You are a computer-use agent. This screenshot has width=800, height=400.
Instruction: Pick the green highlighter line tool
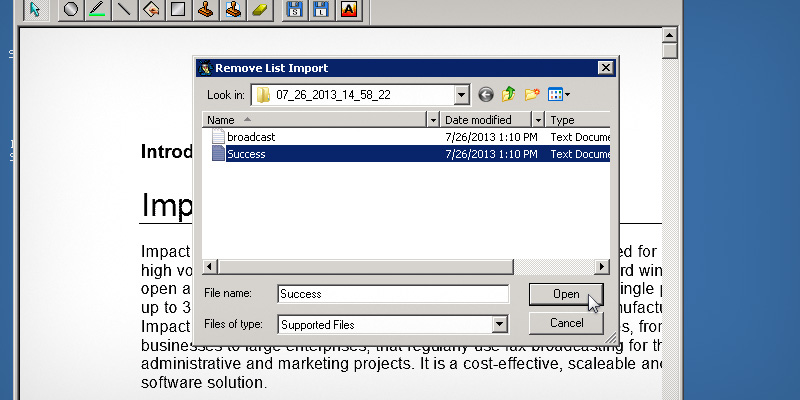[97, 10]
